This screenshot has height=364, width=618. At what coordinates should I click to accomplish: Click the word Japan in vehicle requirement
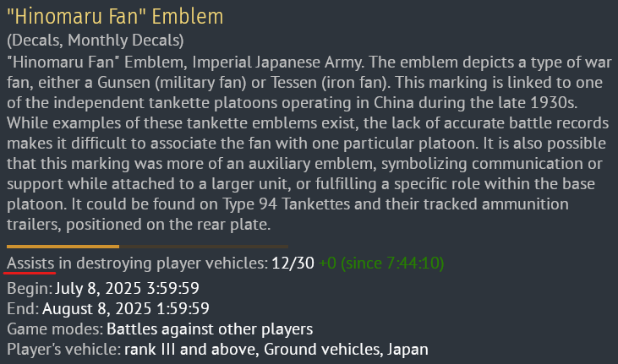(x=407, y=350)
